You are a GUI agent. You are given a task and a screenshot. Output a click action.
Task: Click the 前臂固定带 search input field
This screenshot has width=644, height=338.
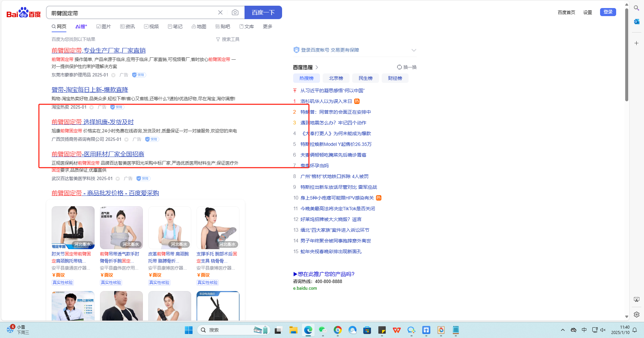(131, 13)
